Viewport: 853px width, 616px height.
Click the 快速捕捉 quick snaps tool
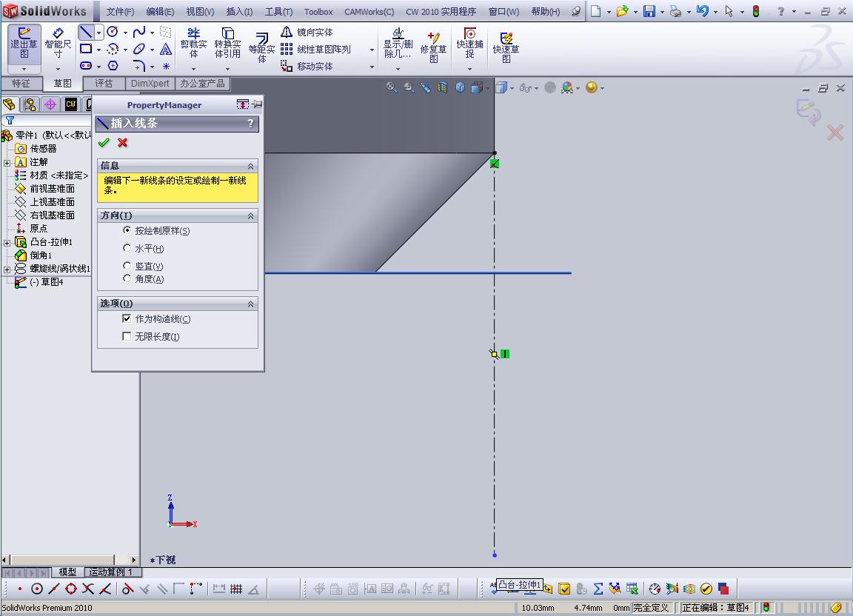[469, 43]
